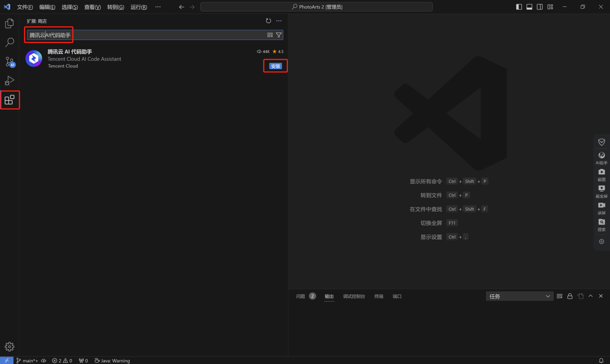
Task: Open the 查看(V) menu
Action: pos(93,7)
